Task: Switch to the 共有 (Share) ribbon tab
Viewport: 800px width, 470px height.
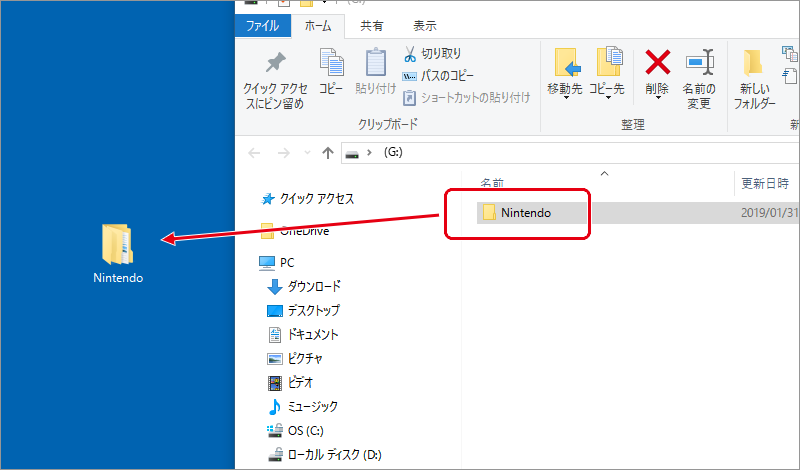Action: 371,25
